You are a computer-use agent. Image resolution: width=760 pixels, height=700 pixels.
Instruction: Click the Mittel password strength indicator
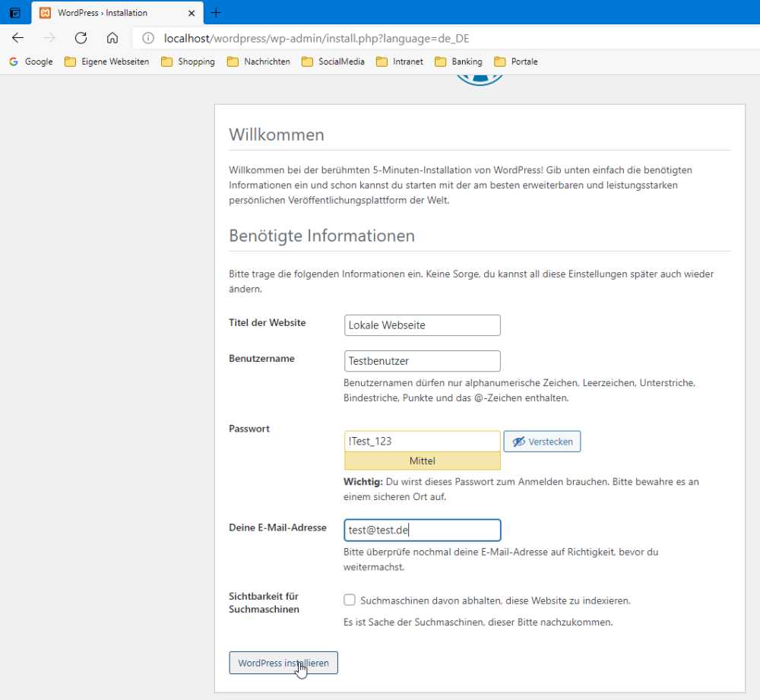click(x=422, y=461)
